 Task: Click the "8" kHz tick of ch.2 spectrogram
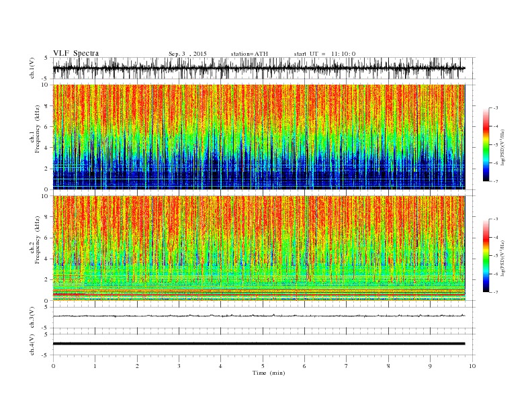coord(46,217)
